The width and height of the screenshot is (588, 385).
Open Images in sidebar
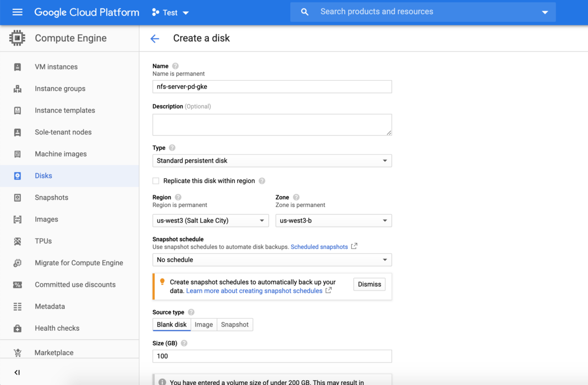pyautogui.click(x=46, y=219)
